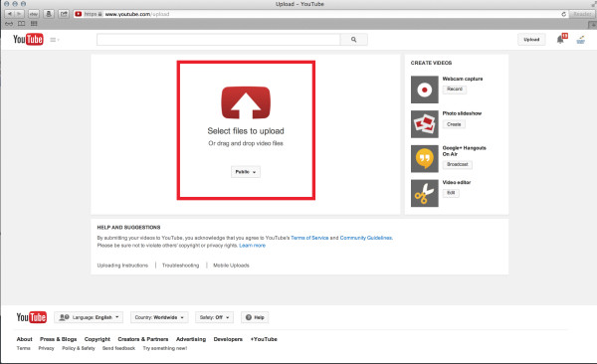Viewport: 597px width, 364px height.
Task: Open the Country: Worldwide dropdown
Action: click(x=159, y=317)
